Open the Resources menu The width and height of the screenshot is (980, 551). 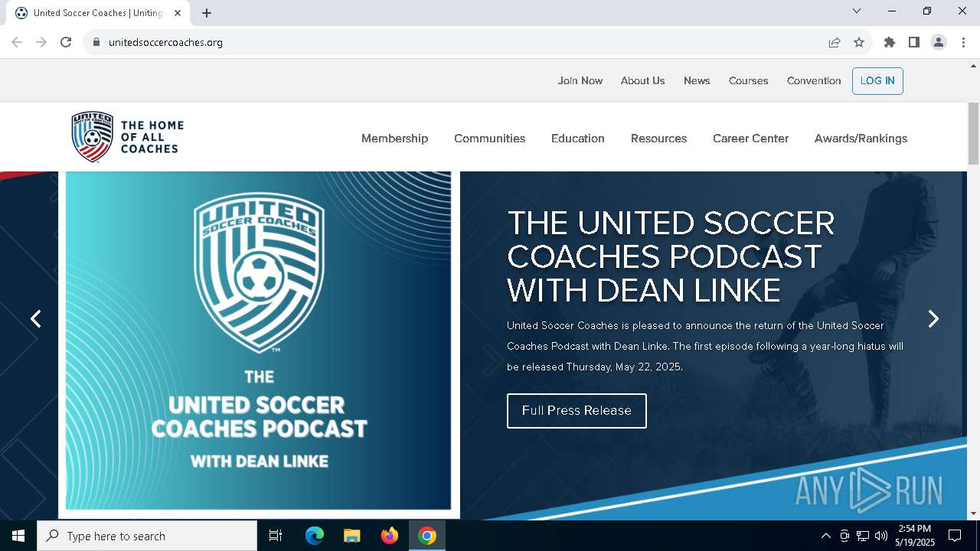[658, 139]
